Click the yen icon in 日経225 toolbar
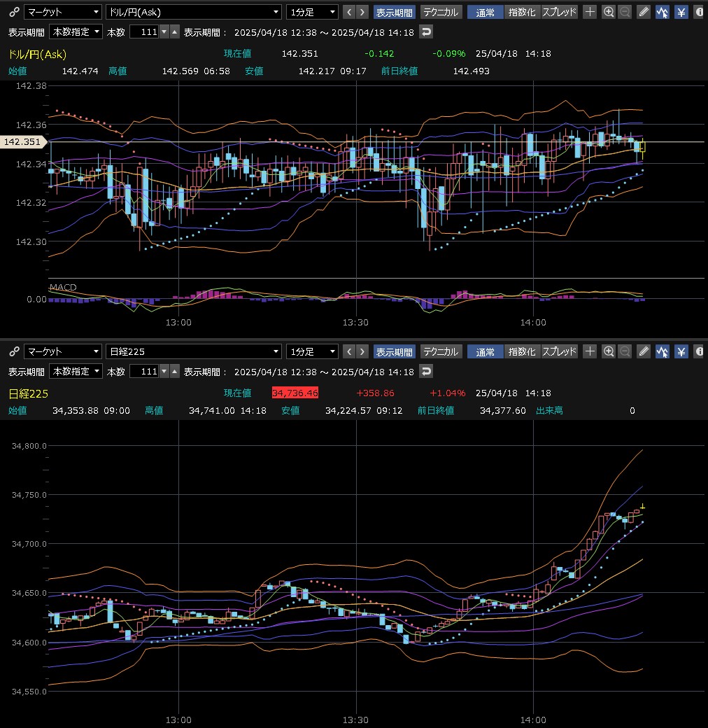 pyautogui.click(x=681, y=351)
